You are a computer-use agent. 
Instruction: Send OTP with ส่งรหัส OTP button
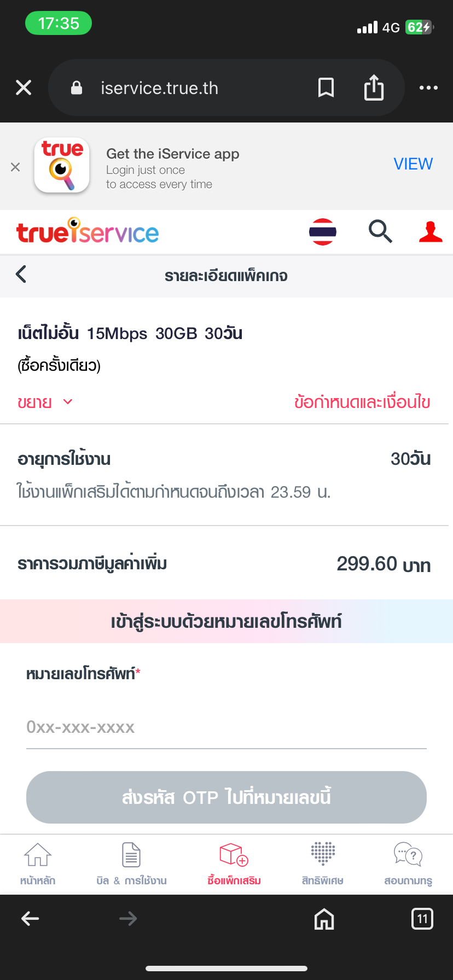pyautogui.click(x=226, y=797)
